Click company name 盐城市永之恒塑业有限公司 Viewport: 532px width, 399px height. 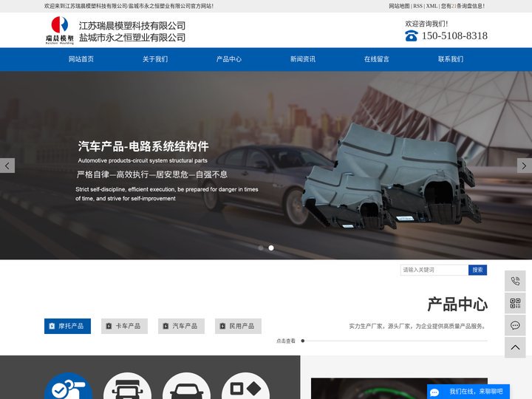tap(132, 38)
